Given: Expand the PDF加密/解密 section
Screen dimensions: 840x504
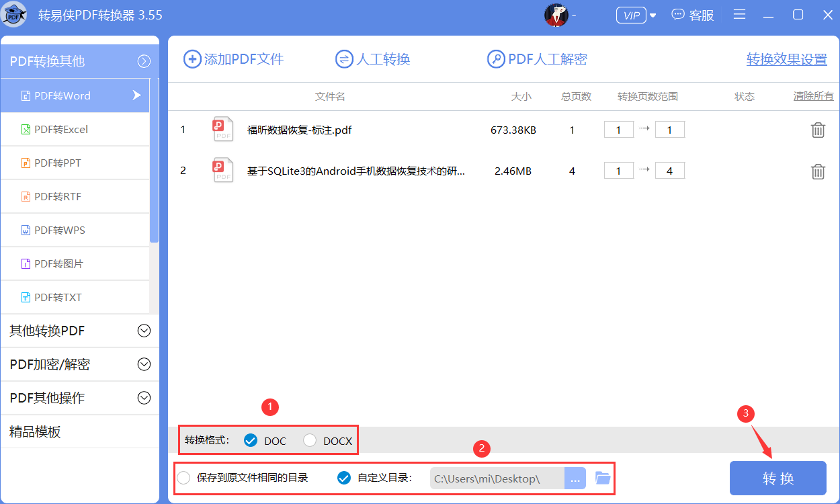Looking at the screenshot, I should click(79, 364).
